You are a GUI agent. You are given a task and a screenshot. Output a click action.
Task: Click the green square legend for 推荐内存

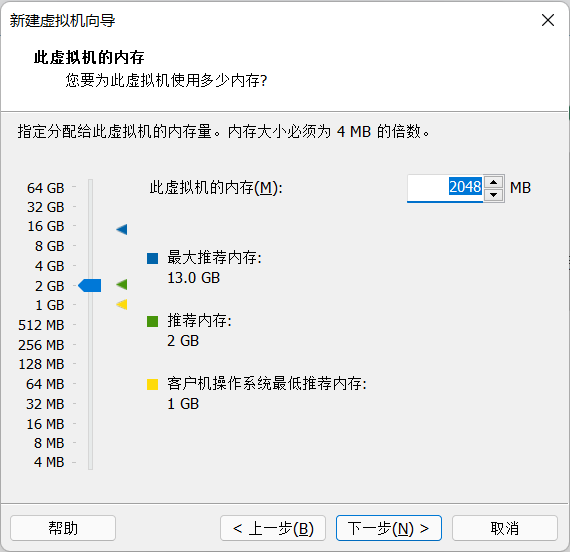tap(152, 321)
